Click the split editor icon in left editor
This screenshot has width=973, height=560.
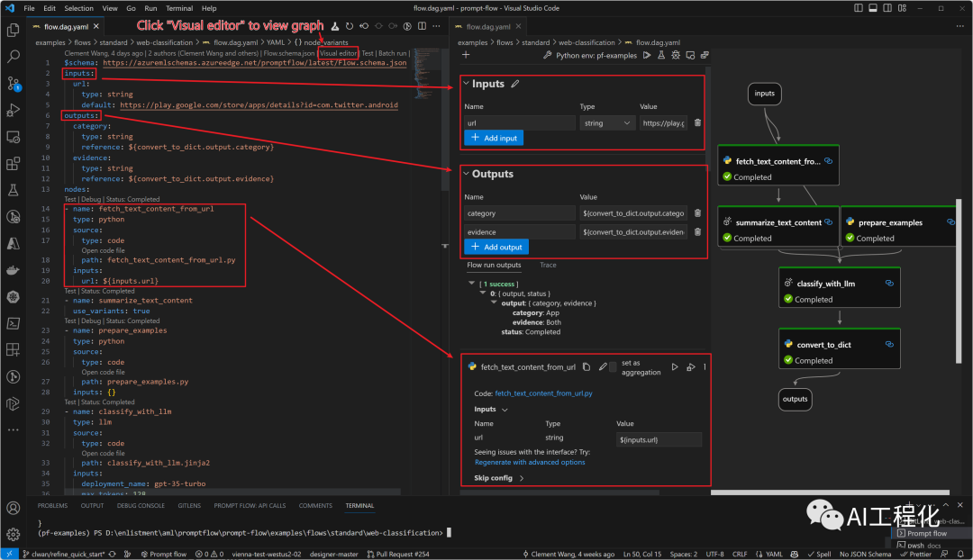(422, 26)
